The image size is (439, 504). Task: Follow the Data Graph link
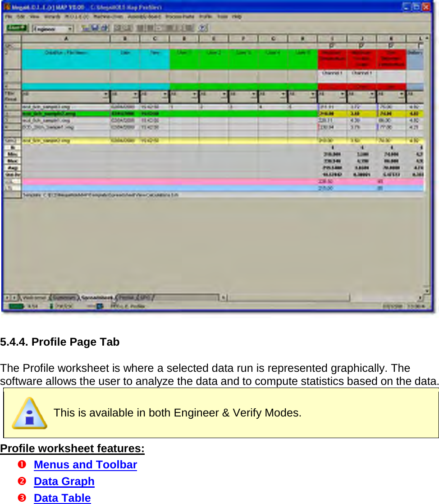[64, 481]
